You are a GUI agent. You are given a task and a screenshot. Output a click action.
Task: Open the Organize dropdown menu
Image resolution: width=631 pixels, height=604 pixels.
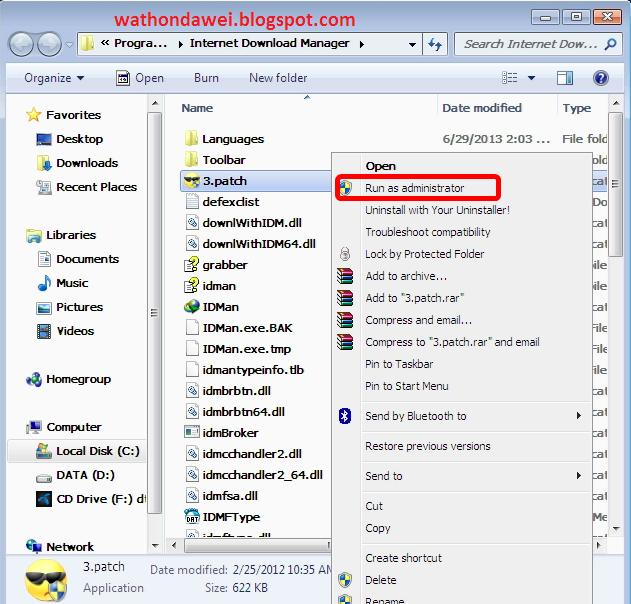(54, 78)
